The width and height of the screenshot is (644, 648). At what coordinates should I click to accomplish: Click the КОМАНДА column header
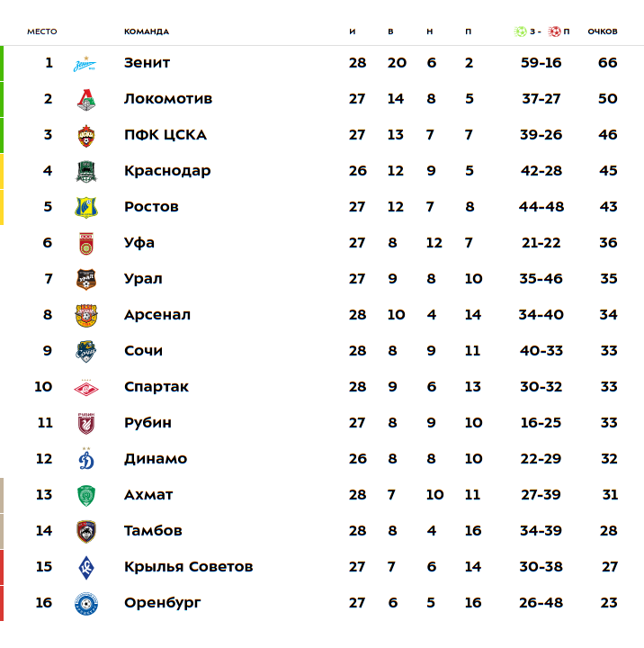147,31
